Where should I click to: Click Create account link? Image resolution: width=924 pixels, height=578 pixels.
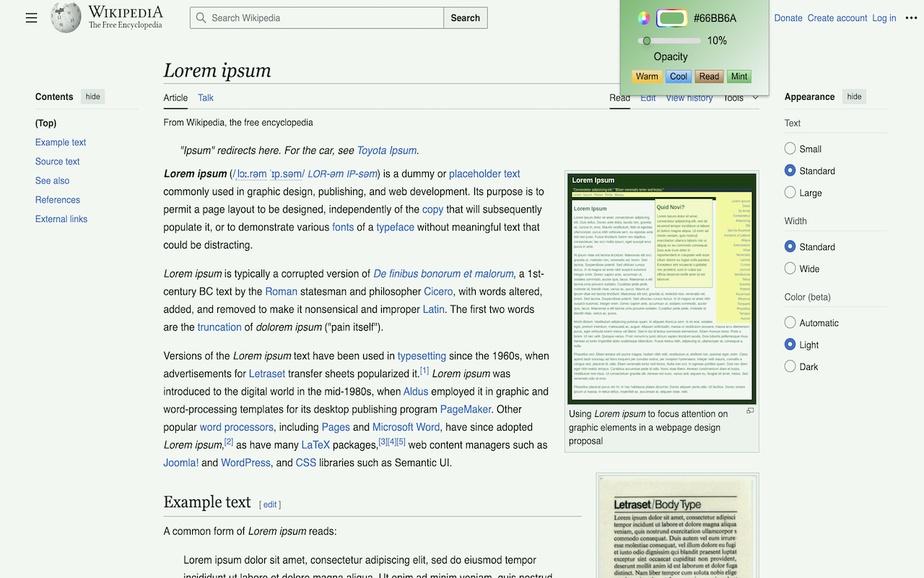837,18
